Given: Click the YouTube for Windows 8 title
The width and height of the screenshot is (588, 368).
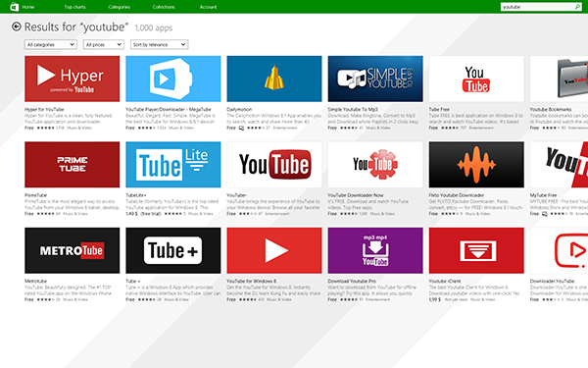Looking at the screenshot, I should [x=251, y=281].
